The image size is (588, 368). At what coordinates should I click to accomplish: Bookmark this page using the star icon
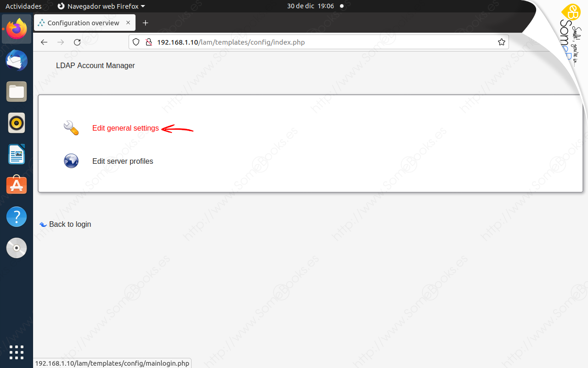coord(501,42)
